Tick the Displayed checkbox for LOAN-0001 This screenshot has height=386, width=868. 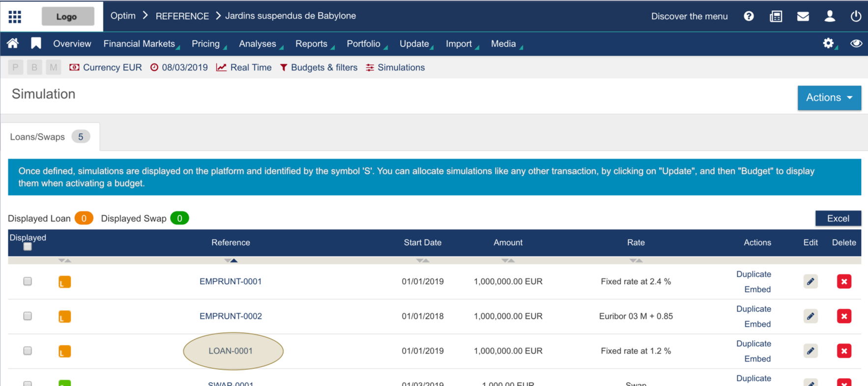28,351
